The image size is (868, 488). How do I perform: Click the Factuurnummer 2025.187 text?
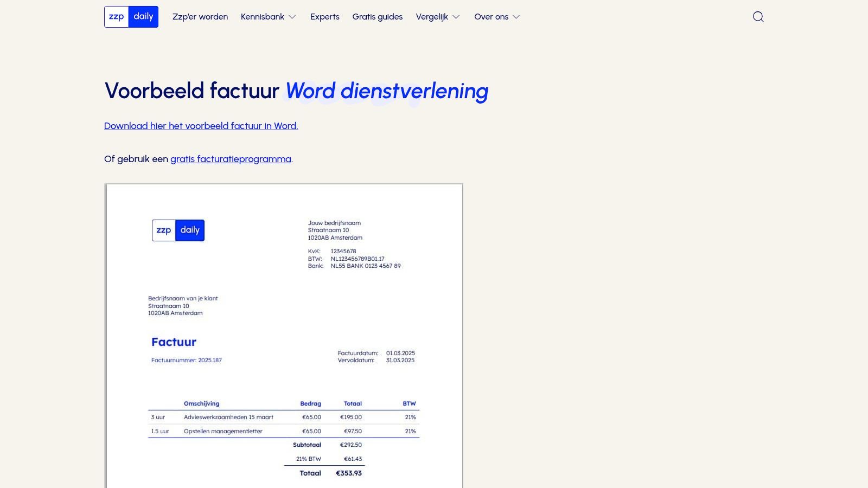click(x=186, y=360)
